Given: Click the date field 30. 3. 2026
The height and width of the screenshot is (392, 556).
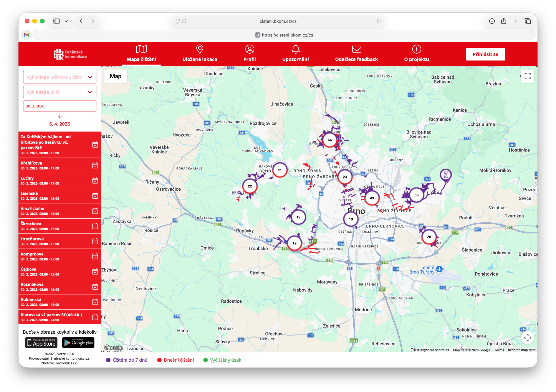Looking at the screenshot, I should 60,106.
